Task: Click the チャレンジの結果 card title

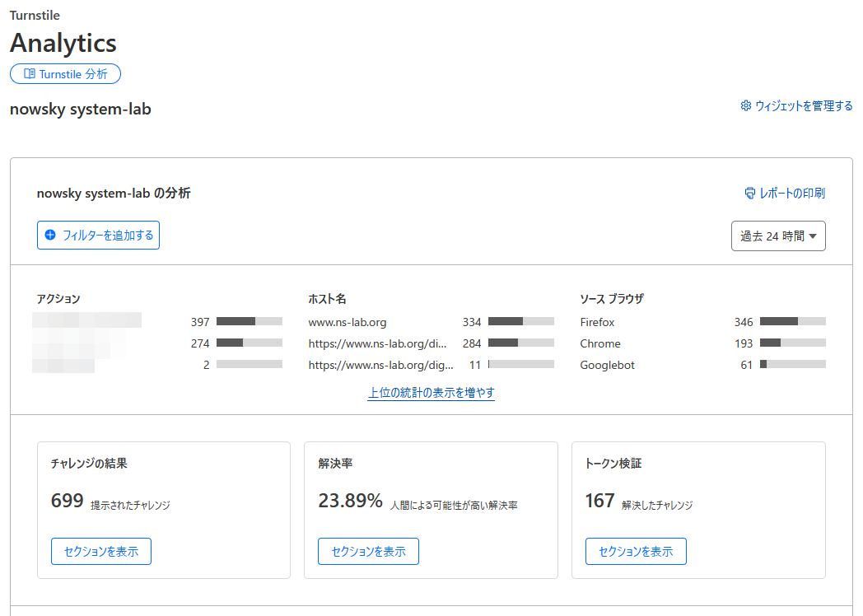Action: click(x=89, y=464)
